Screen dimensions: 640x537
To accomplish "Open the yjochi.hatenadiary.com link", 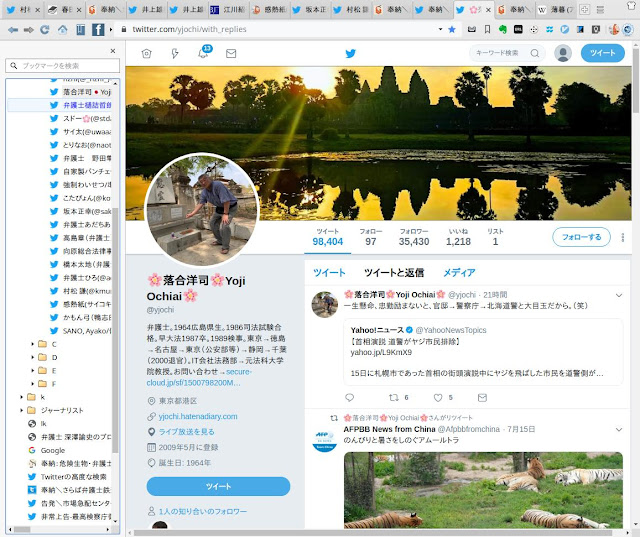I will 198,416.
